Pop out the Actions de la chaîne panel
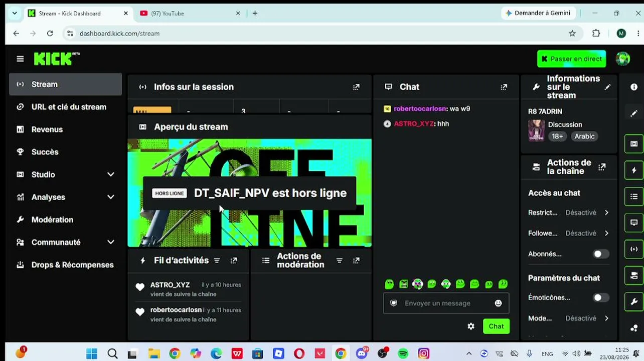The image size is (644, 361). 602,166
